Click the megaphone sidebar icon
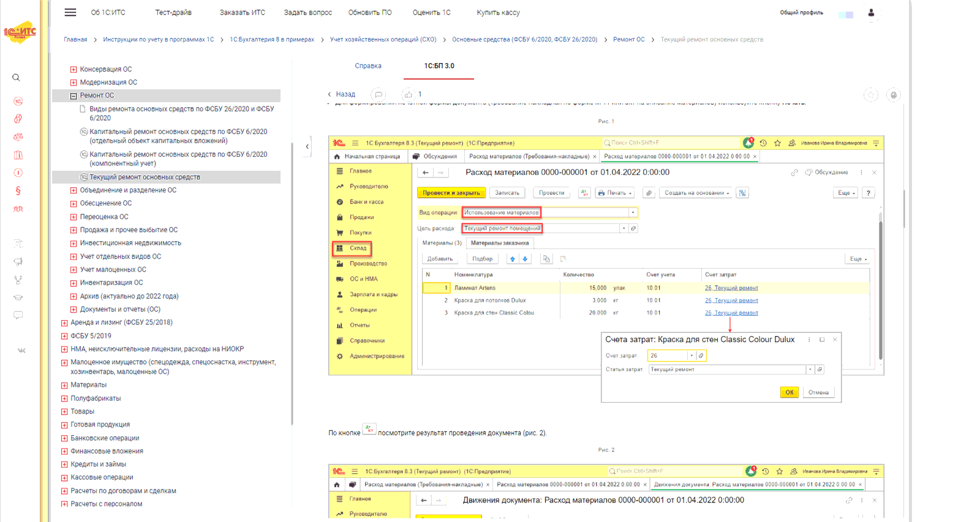Image resolution: width=980 pixels, height=522 pixels. click(18, 261)
